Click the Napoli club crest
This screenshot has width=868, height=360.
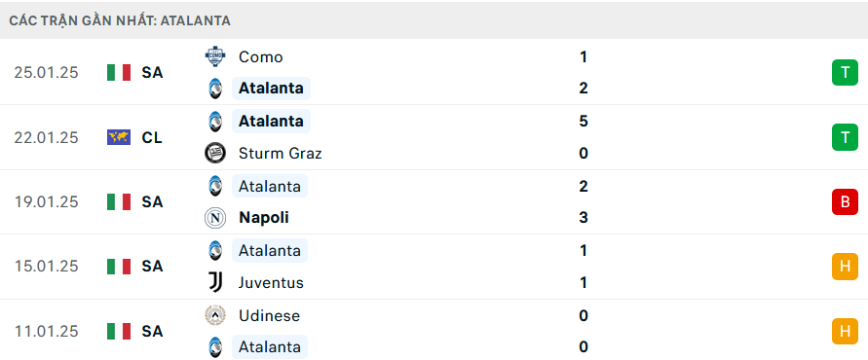(214, 218)
